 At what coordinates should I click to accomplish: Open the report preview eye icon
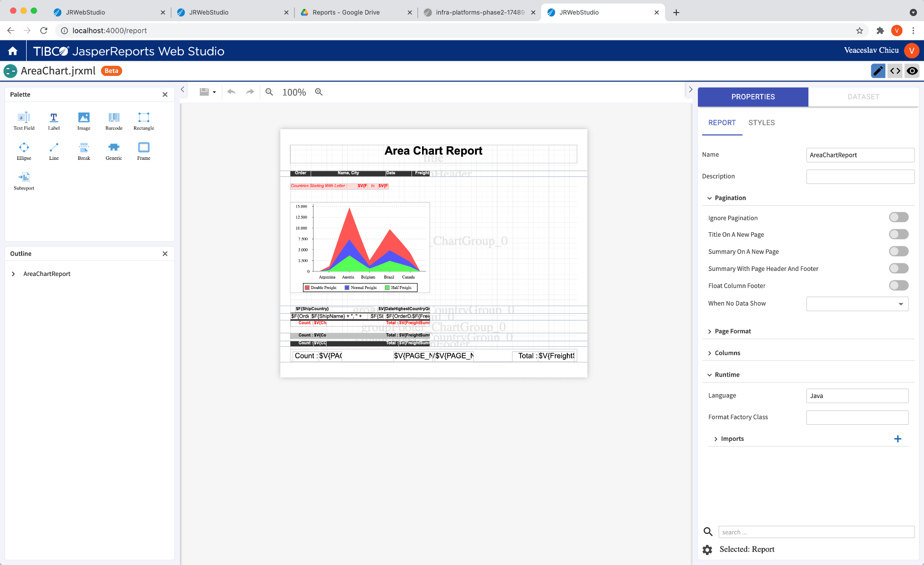[912, 71]
